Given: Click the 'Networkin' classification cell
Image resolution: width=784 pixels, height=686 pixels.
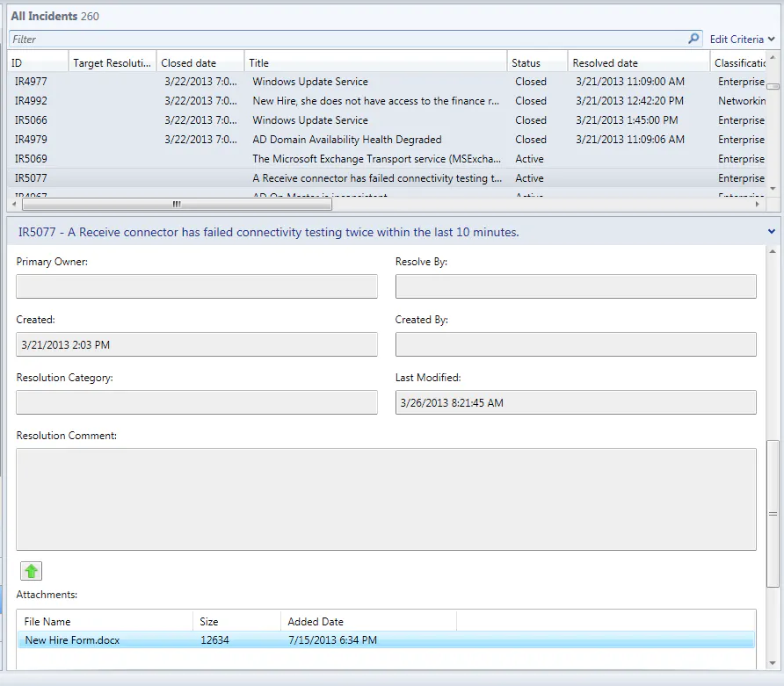Looking at the screenshot, I should (x=742, y=101).
